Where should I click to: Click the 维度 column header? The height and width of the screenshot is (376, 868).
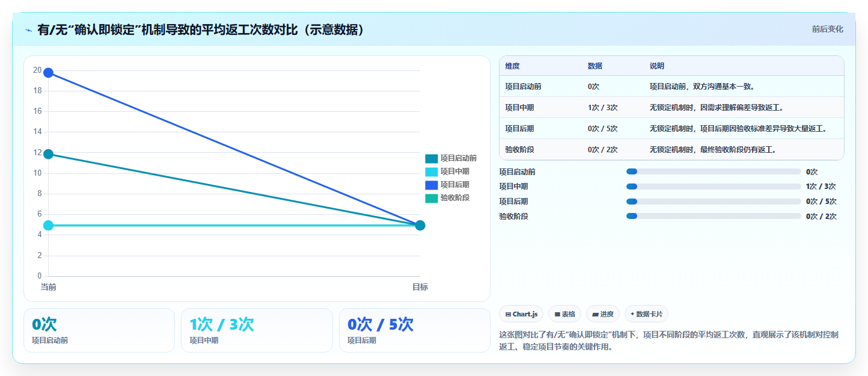[x=512, y=66]
